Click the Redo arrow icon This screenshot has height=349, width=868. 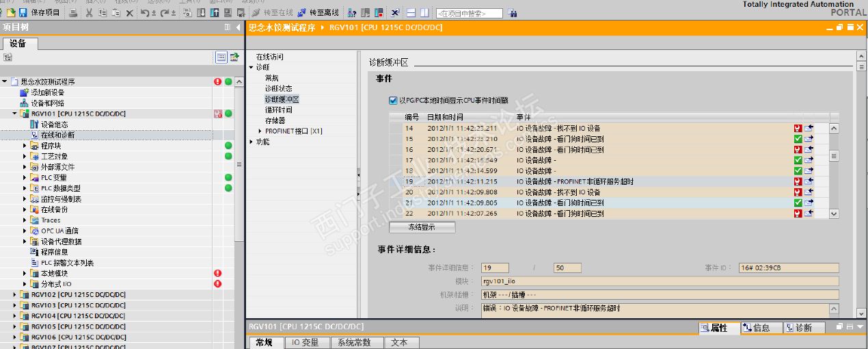165,12
